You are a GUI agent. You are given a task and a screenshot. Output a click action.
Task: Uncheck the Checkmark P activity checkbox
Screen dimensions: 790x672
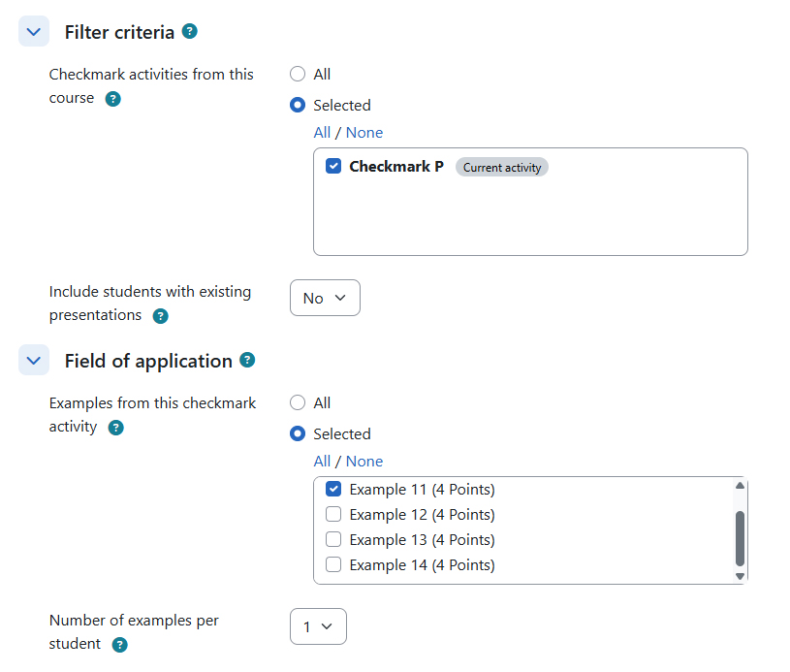point(333,166)
